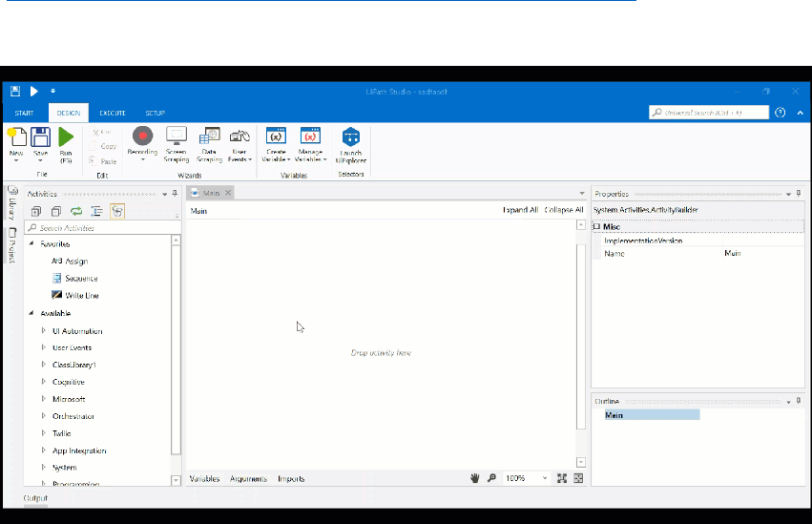Open the Imports panel
Viewport: 812px width, 524px height.
click(291, 478)
